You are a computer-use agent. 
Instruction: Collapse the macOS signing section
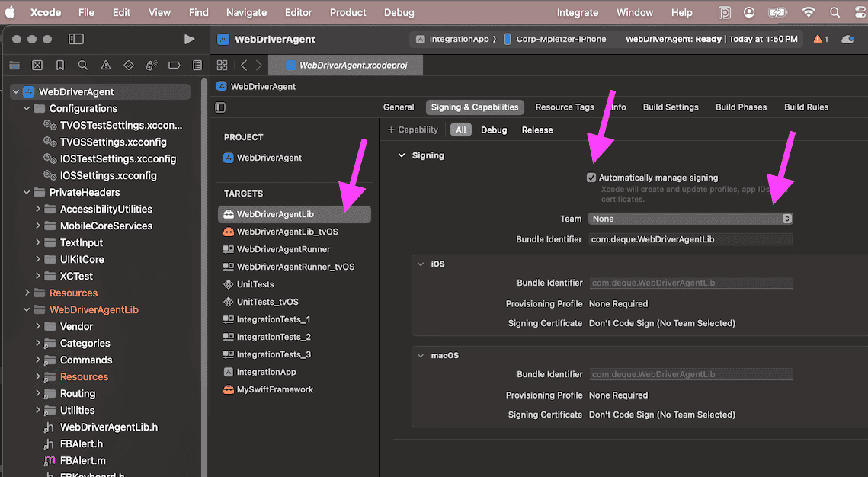click(x=420, y=356)
